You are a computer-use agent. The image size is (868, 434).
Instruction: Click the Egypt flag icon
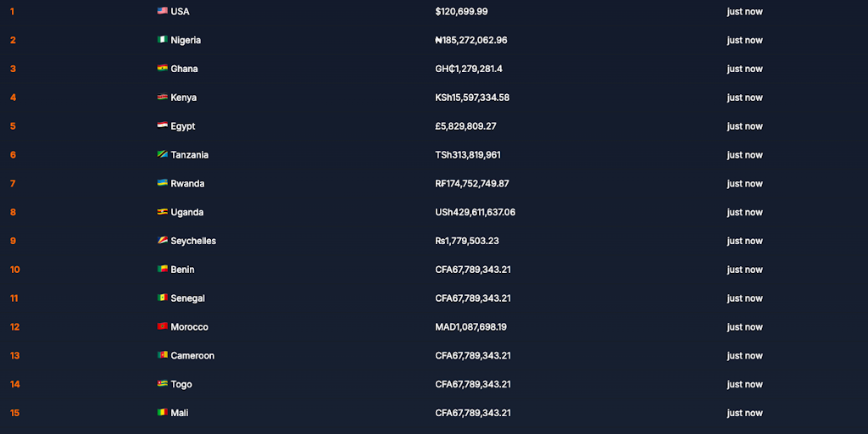click(x=162, y=126)
